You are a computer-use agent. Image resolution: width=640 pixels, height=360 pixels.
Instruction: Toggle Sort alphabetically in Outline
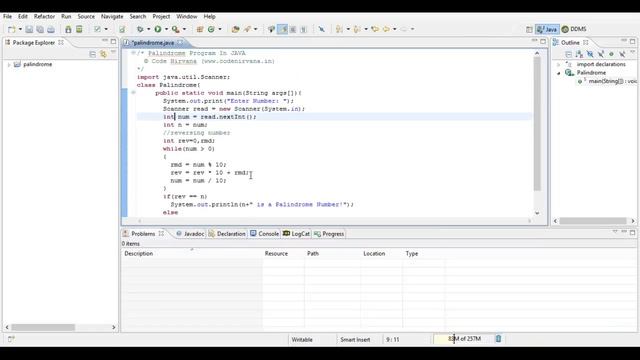click(x=579, y=54)
